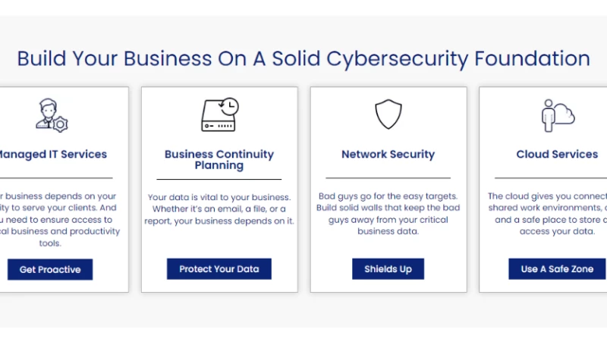607x364 pixels.
Task: Click the divider line under Business Continuity Planning
Action: pyautogui.click(x=219, y=180)
